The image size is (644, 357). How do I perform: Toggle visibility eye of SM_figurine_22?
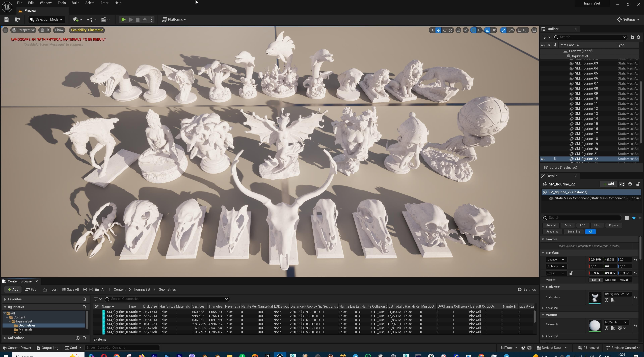[x=543, y=159]
